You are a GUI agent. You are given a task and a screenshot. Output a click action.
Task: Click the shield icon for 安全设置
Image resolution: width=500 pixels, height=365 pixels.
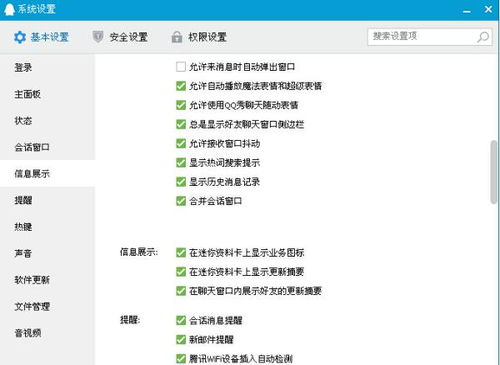tap(98, 37)
